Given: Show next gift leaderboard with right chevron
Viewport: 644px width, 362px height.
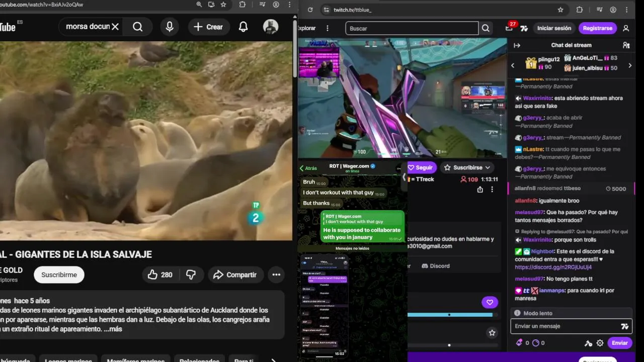Looking at the screenshot, I should (x=630, y=65).
